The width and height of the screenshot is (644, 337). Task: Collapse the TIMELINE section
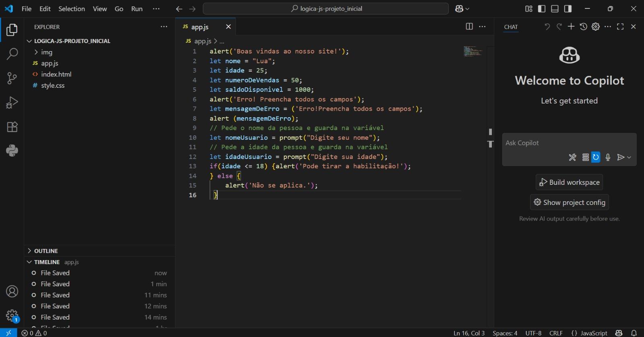click(x=47, y=262)
